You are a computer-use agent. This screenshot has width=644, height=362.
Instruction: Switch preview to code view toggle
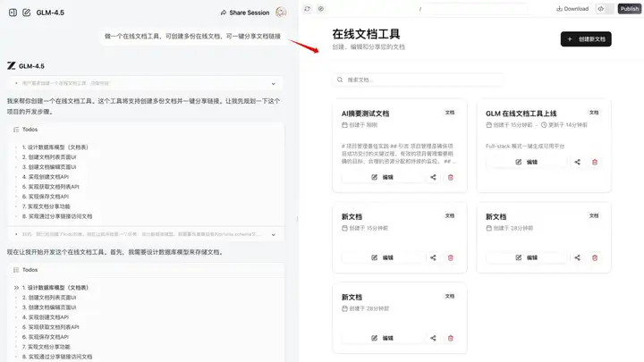[x=601, y=9]
